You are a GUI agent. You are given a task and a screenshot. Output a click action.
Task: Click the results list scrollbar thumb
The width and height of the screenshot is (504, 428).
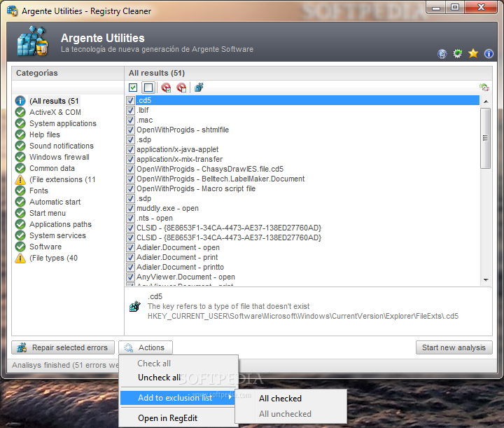click(485, 138)
